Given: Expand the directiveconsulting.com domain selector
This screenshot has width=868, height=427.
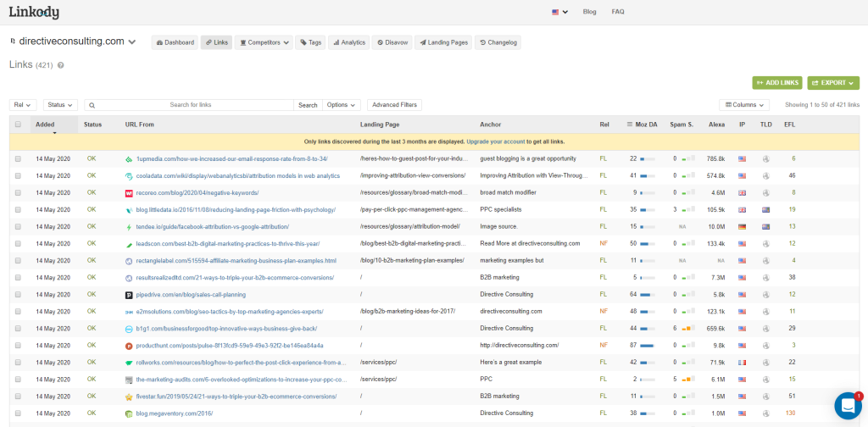Looking at the screenshot, I should coord(131,42).
